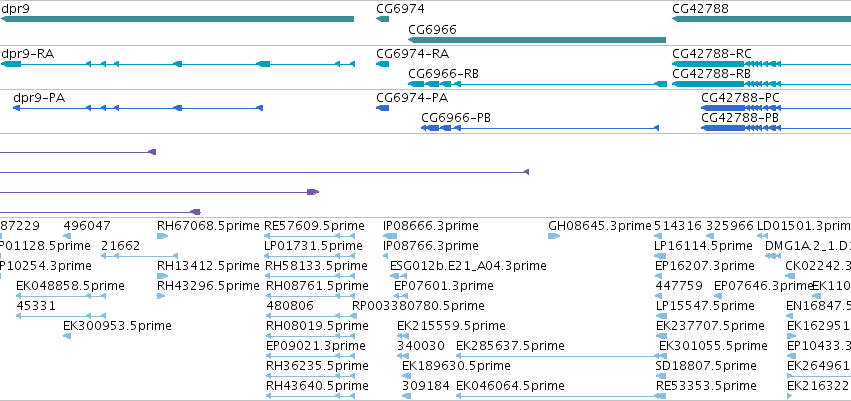Click the CG42788-RC transcript label

pos(712,54)
